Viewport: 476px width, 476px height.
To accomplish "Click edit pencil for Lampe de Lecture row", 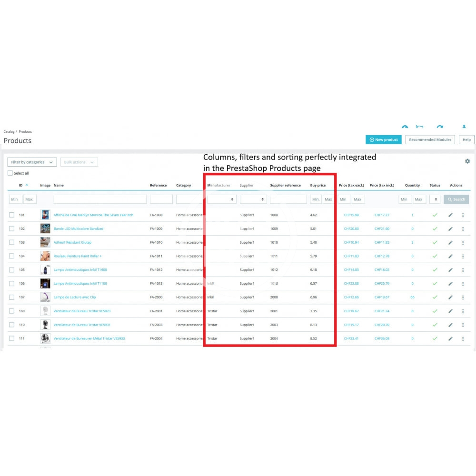I will point(450,297).
